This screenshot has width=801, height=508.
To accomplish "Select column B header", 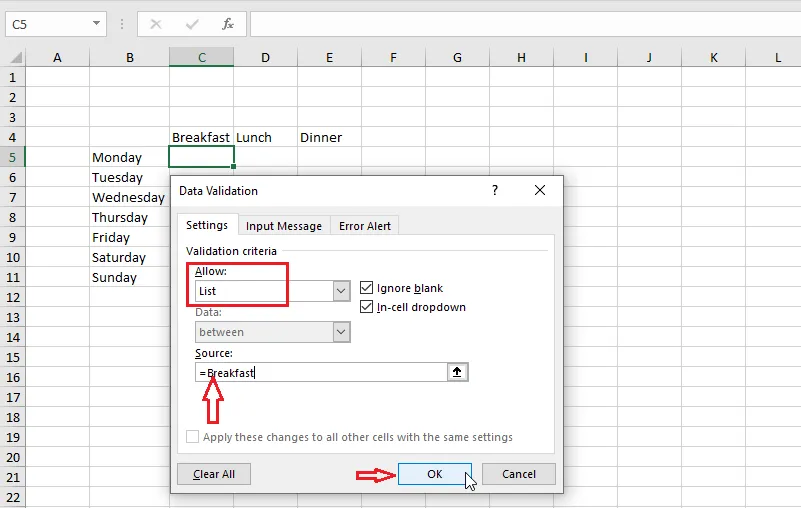I will 130,57.
